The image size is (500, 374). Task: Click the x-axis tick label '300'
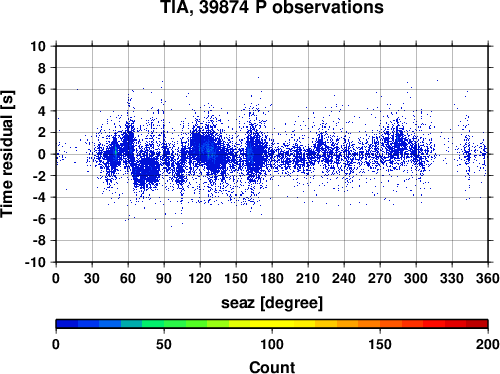tap(416, 278)
